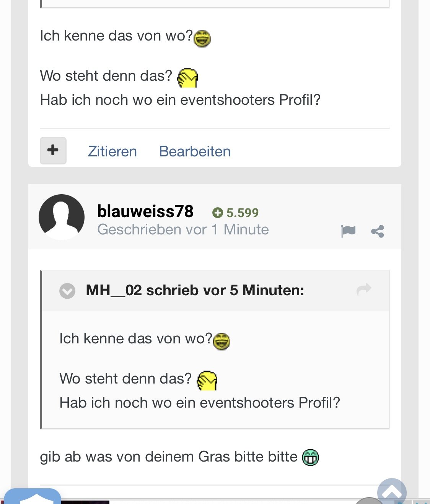
Task: Open blauweiss78 profile avatar
Action: [62, 217]
